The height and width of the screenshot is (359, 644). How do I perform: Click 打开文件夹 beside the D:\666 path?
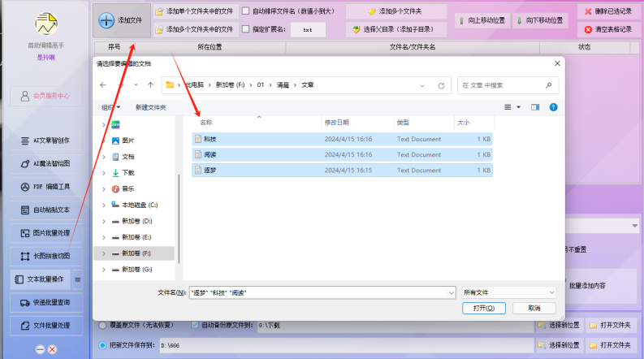[612, 345]
